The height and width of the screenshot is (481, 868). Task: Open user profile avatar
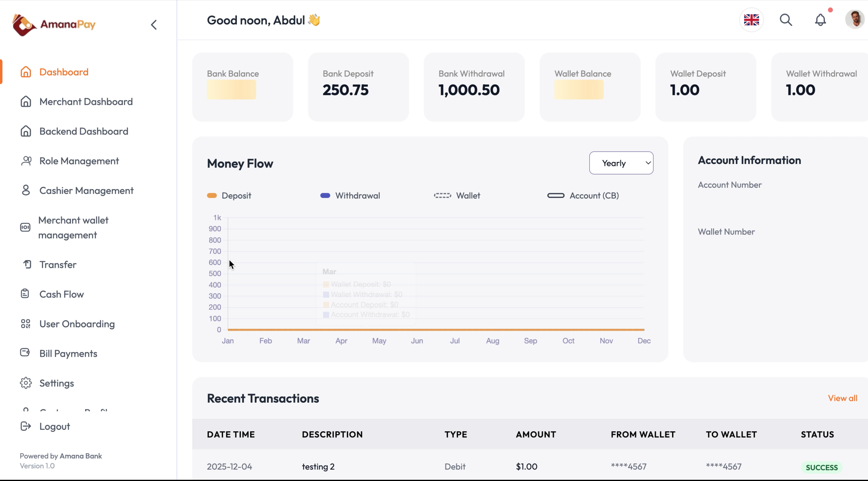pos(855,20)
